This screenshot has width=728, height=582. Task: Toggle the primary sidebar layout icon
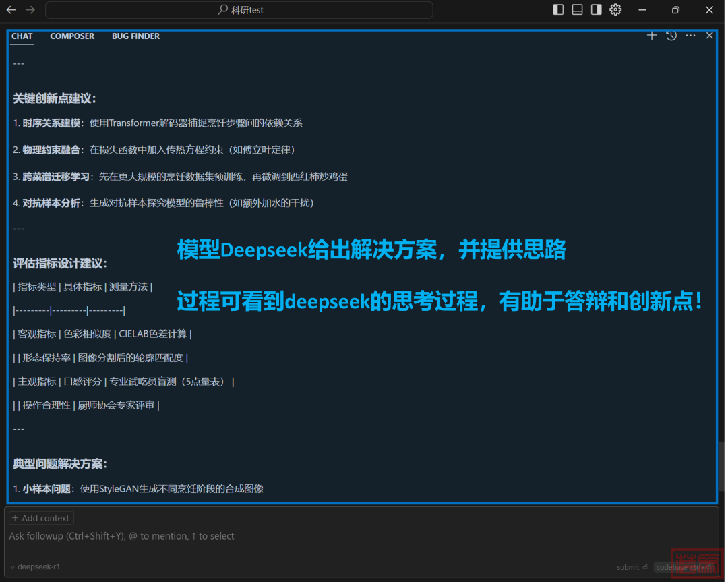[x=558, y=9]
